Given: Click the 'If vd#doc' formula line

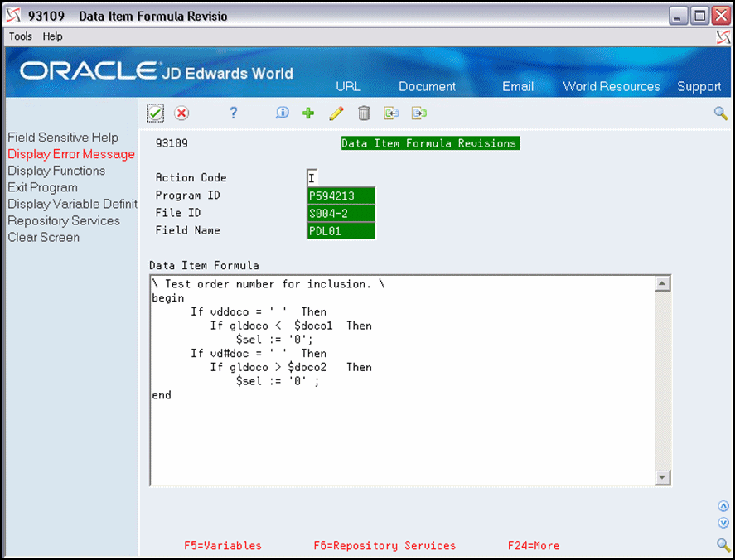Looking at the screenshot, I should [259, 354].
